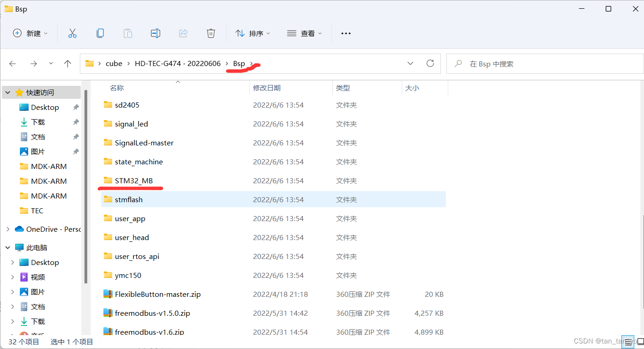Screen dimensions: 644x349
Task: Select OneDrive - Personal in sidebar
Action: (x=53, y=229)
